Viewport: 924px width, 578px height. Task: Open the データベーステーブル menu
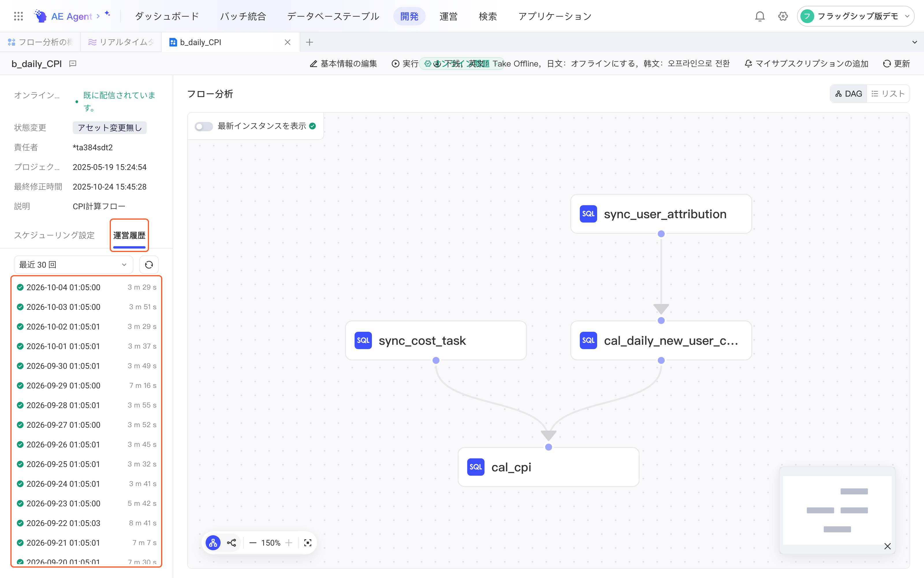pyautogui.click(x=333, y=16)
